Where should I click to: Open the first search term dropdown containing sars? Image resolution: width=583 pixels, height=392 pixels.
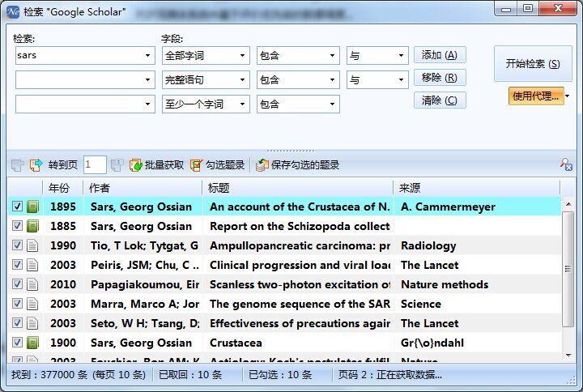coord(147,55)
